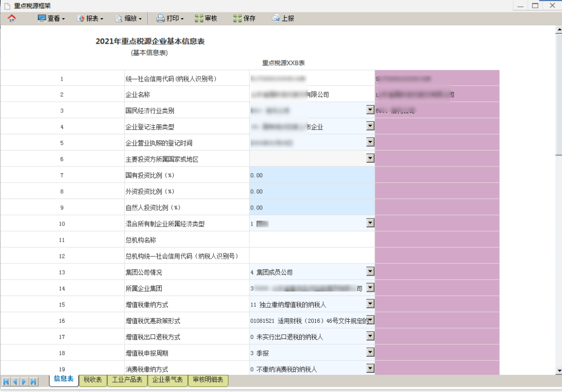
Task: Expand 企业登记注册类型 dropdown
Action: click(x=371, y=126)
